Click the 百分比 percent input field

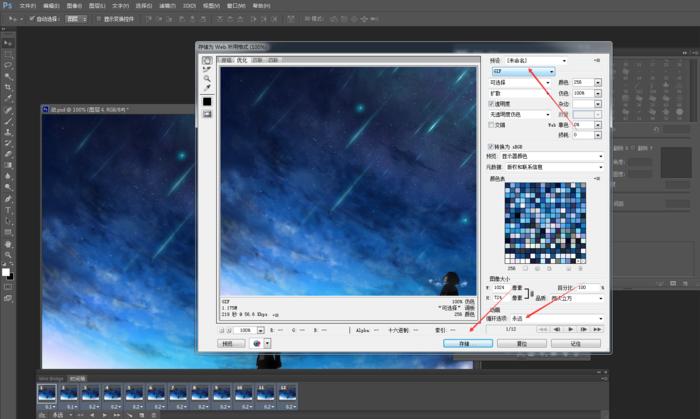click(x=588, y=288)
